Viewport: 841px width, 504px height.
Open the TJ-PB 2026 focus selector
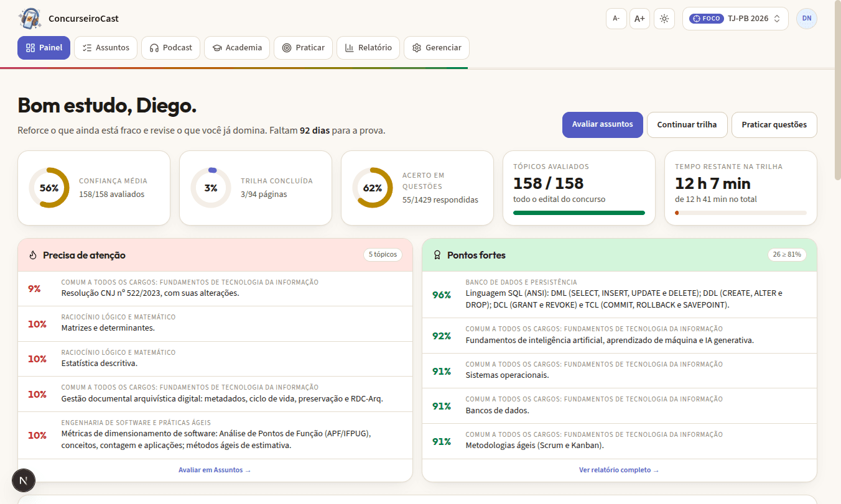point(735,19)
